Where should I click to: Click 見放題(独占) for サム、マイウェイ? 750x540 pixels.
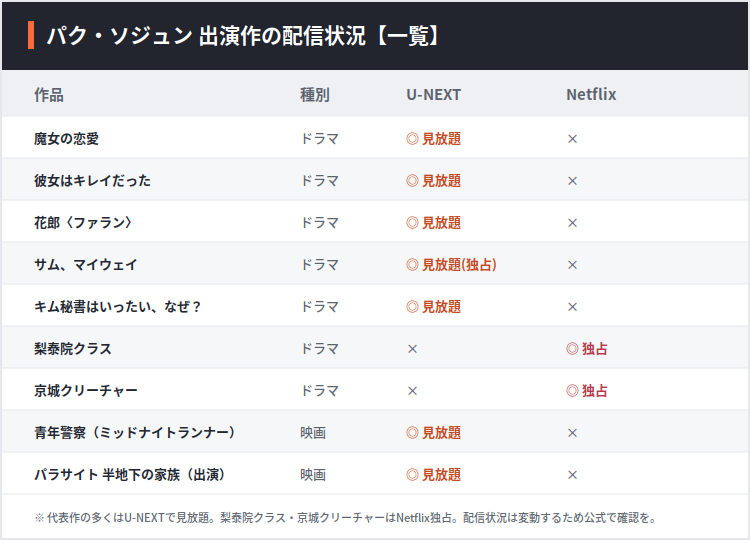pos(459,264)
